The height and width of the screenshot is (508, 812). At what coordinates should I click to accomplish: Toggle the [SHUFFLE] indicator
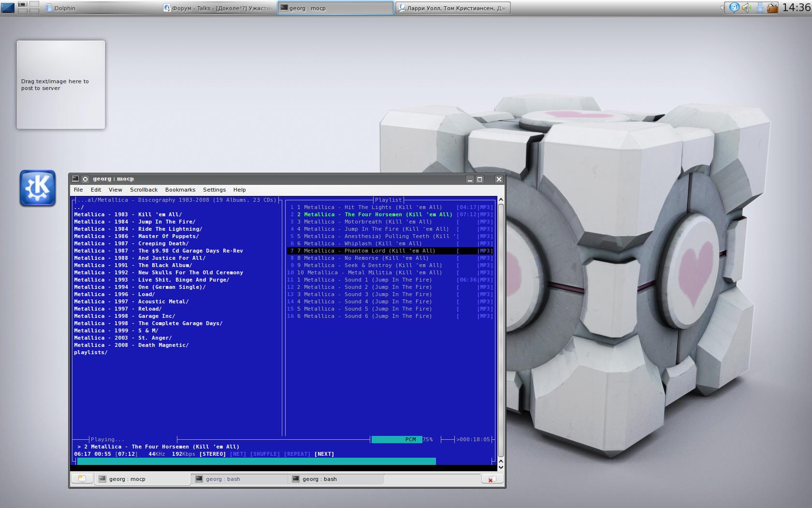coord(265,454)
